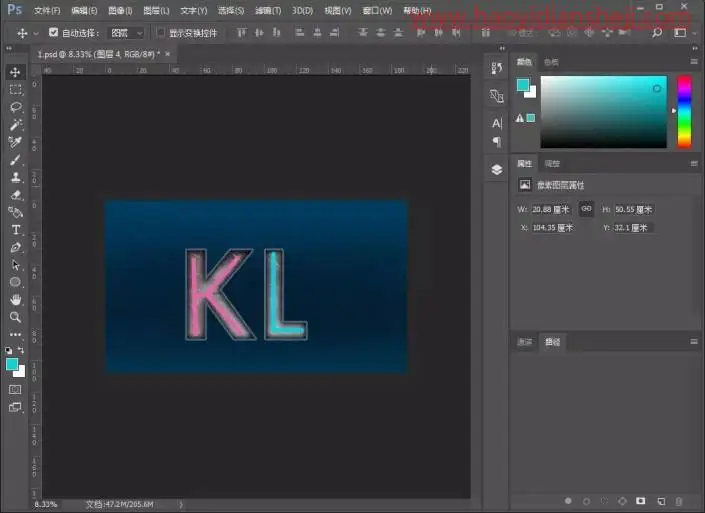
Task: Open the Window menu
Action: coord(377,10)
